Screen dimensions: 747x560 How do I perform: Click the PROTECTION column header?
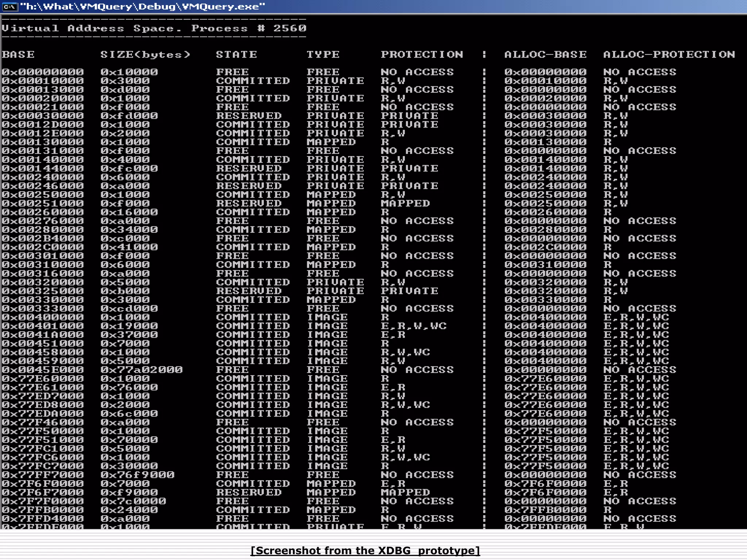(422, 55)
